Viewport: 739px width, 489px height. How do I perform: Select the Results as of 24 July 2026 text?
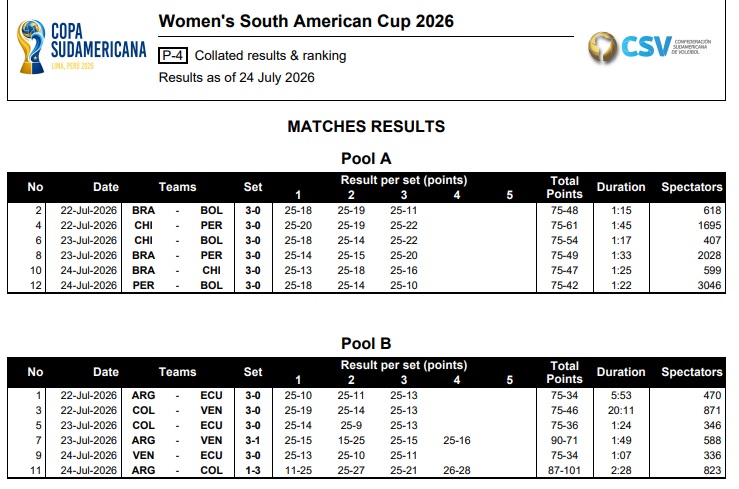(237, 78)
